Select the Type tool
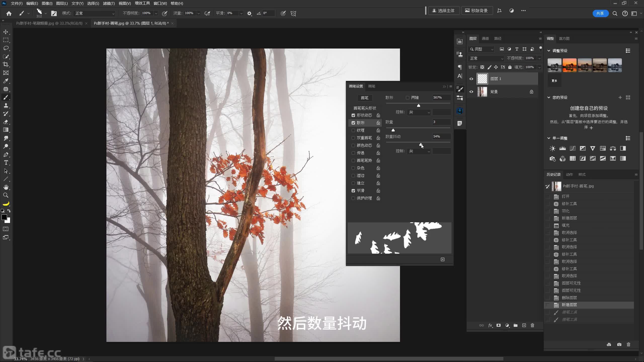The image size is (644, 362). click(6, 163)
